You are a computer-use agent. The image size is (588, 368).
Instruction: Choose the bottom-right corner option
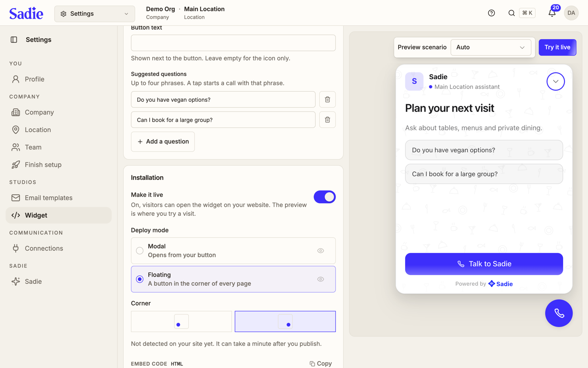click(x=285, y=321)
